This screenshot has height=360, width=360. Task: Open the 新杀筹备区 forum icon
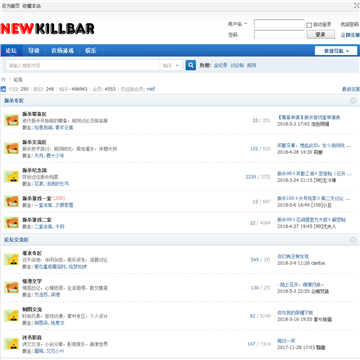(11, 120)
